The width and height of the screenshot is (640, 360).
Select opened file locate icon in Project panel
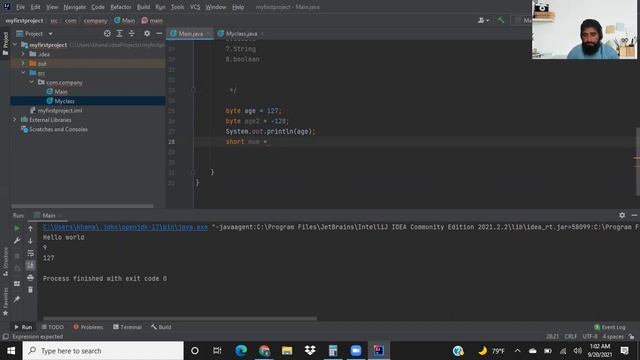[107, 33]
